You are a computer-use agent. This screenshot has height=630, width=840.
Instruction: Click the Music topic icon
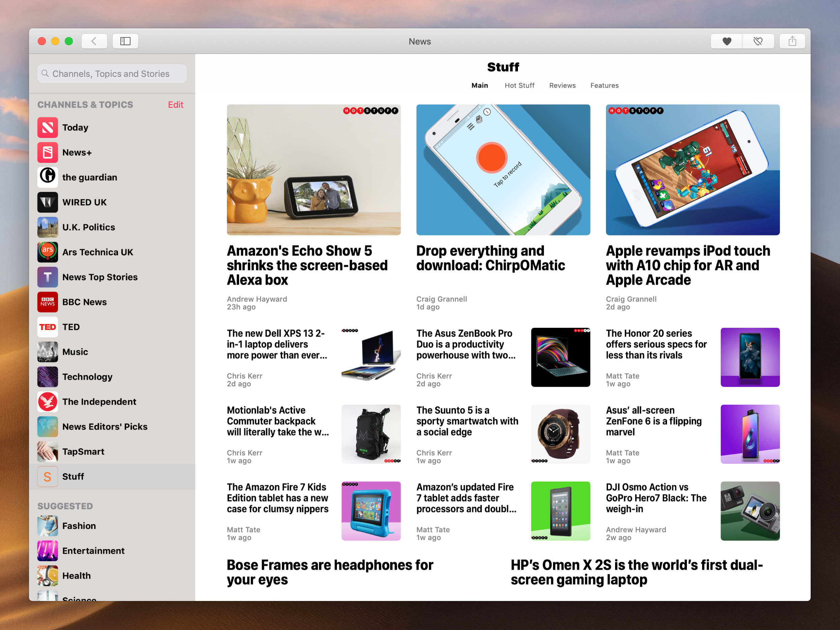48,352
